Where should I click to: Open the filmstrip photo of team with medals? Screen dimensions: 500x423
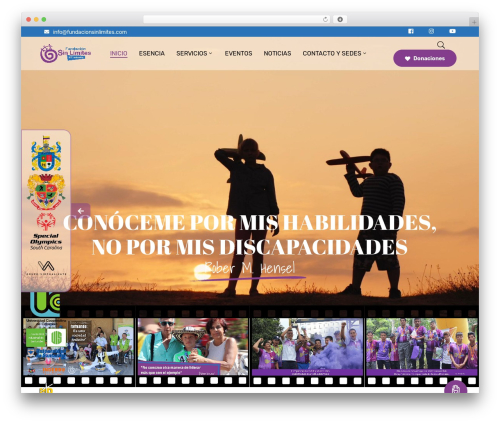[x=422, y=347]
